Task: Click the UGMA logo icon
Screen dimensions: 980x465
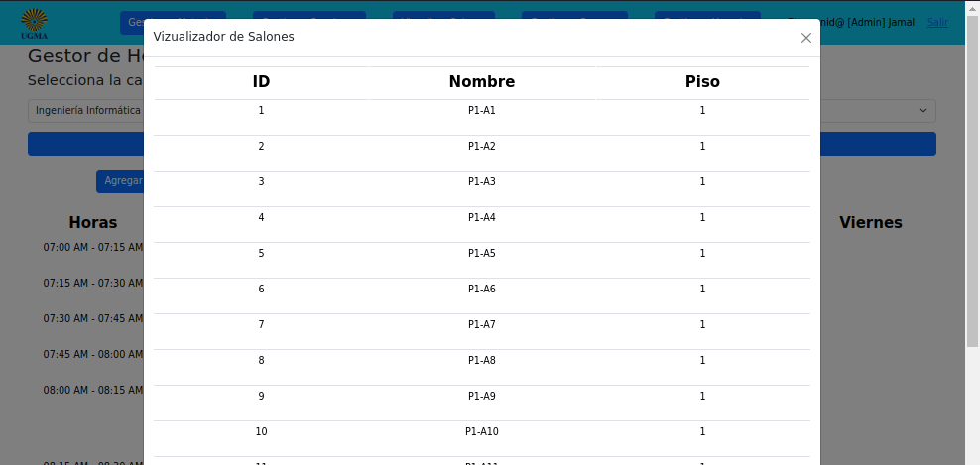Action: pos(34,23)
